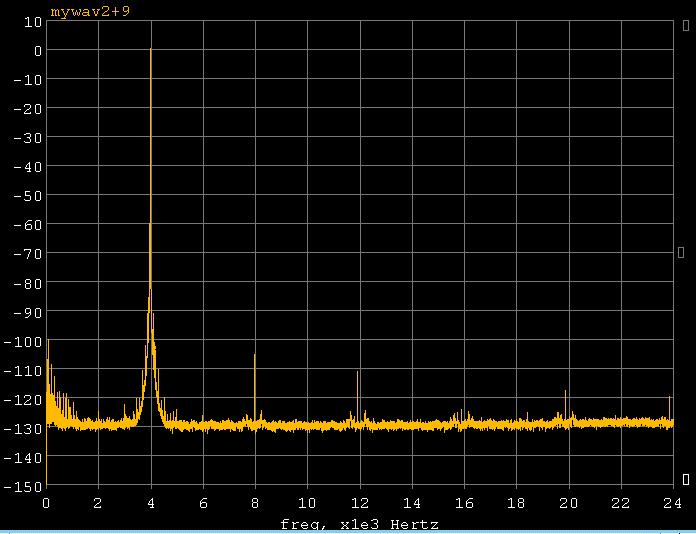Click the y-axis label -150

(x=23, y=487)
